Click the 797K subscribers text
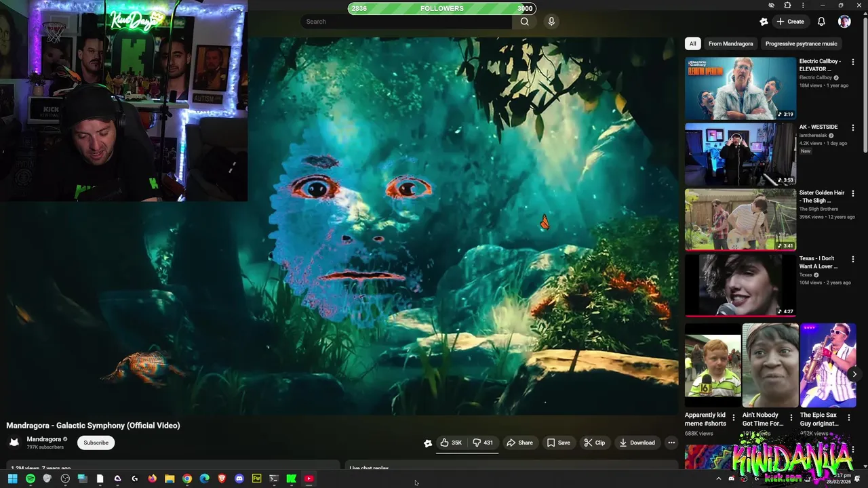 coord(45,447)
